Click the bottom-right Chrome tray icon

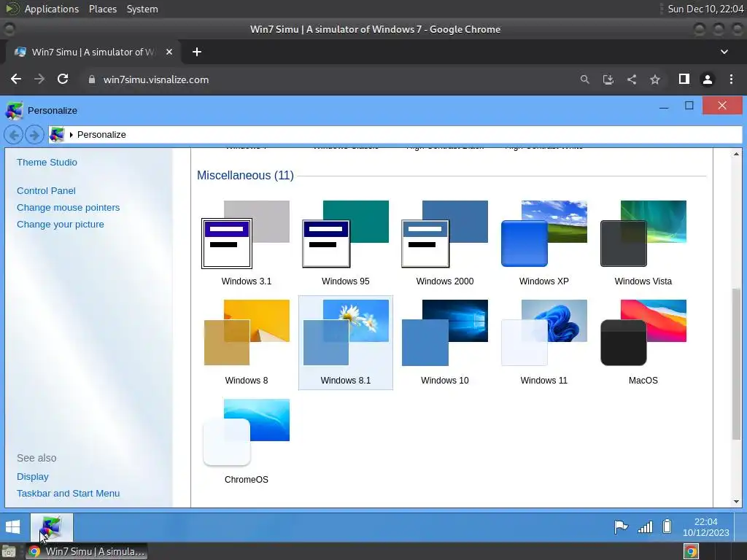(x=690, y=551)
